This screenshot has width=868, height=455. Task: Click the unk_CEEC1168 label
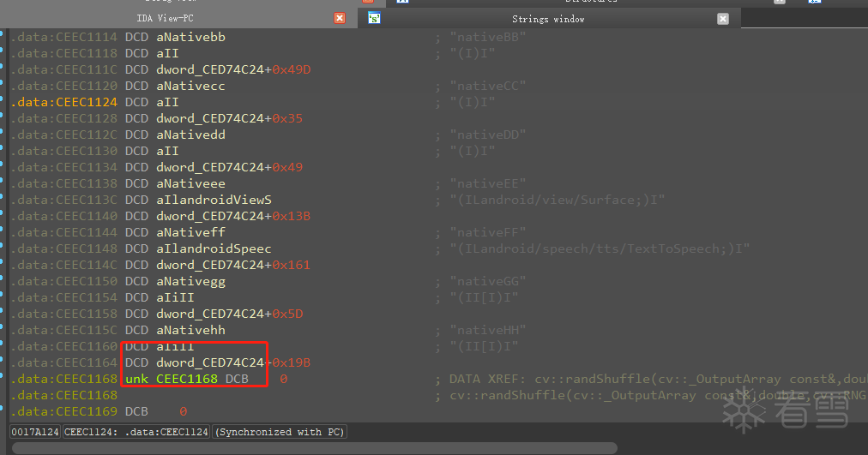[x=172, y=379]
